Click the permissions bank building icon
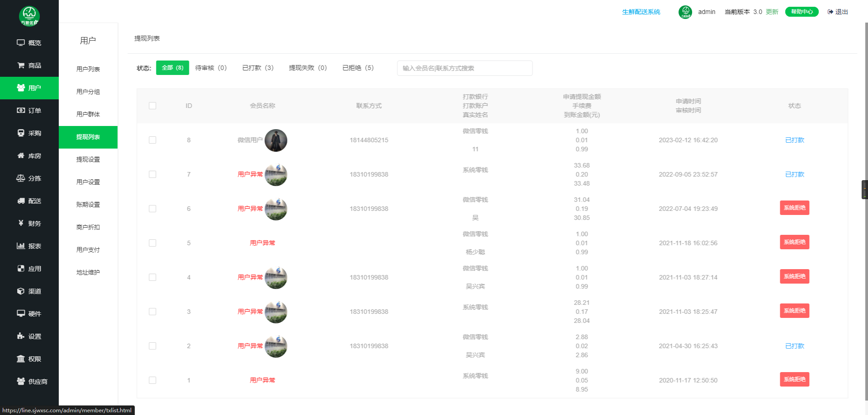Viewport: 868px width, 415px height. tap(21, 359)
